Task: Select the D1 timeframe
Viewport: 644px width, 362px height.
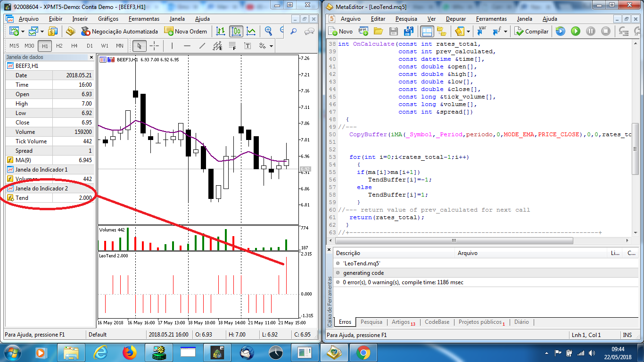Action: (x=90, y=46)
